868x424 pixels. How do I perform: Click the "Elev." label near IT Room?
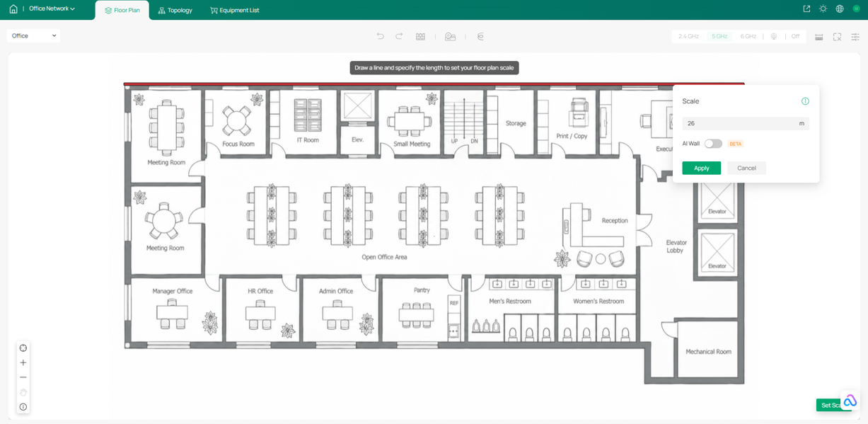[x=358, y=139]
